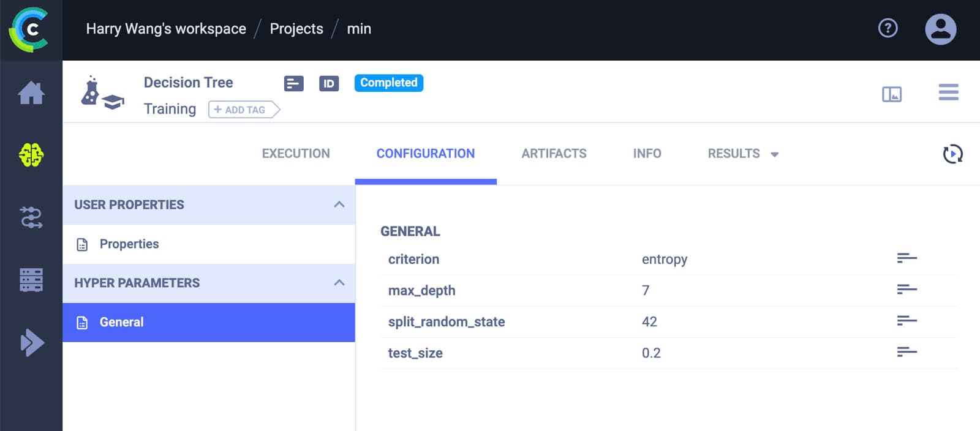This screenshot has height=431, width=980.
Task: Open the user profile avatar
Action: (x=940, y=29)
